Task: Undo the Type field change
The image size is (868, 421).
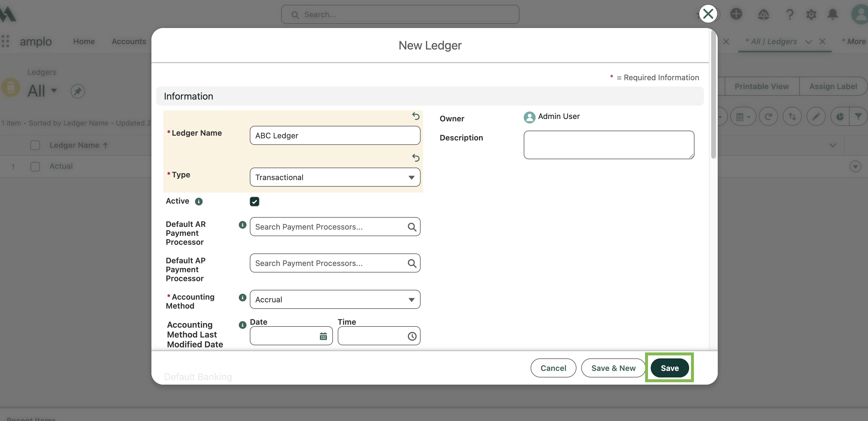Action: coord(416,157)
